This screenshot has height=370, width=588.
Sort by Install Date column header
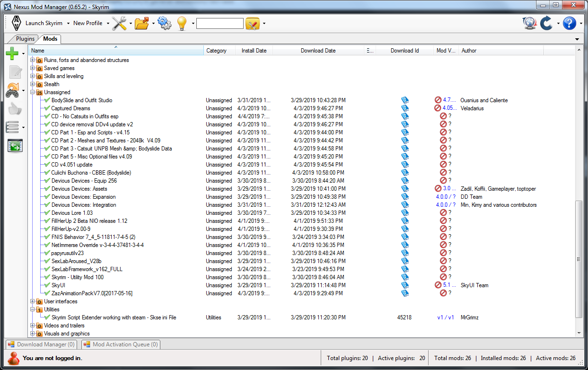coord(254,51)
